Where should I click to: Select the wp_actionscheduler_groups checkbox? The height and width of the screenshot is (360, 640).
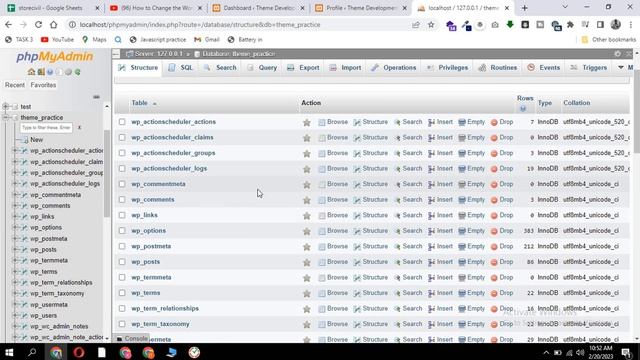pos(122,153)
